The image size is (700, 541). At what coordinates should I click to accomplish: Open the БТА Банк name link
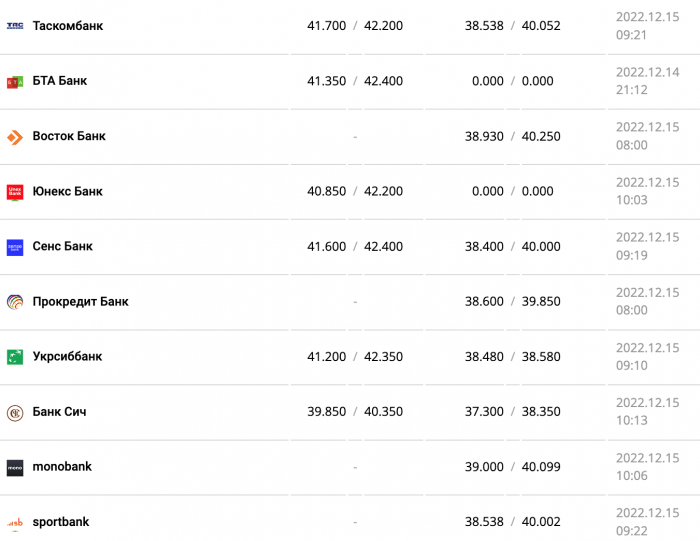(x=60, y=81)
